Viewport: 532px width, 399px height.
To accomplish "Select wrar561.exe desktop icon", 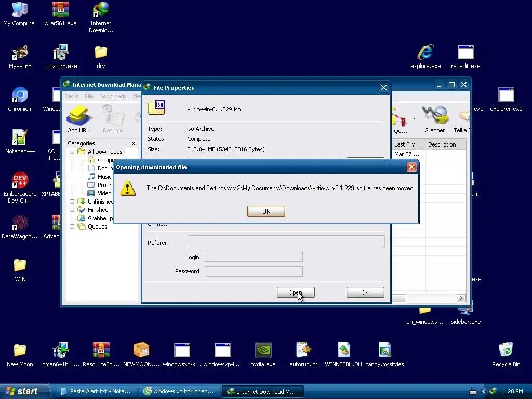I will (60, 14).
